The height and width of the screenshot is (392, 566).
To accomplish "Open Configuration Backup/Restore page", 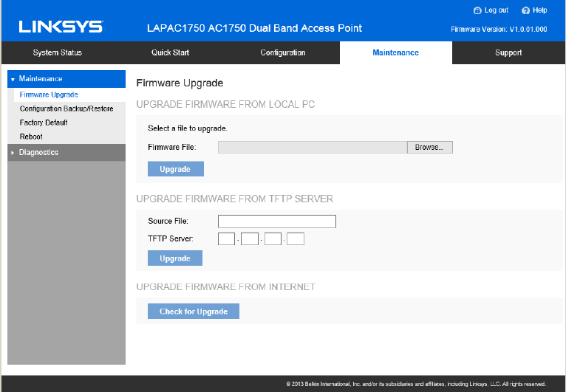I will tap(67, 109).
